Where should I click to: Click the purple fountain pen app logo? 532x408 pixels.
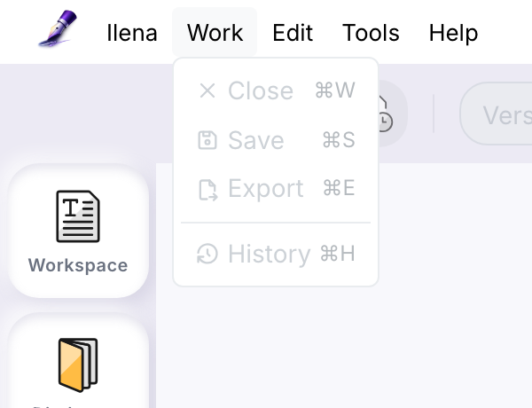coord(58,28)
